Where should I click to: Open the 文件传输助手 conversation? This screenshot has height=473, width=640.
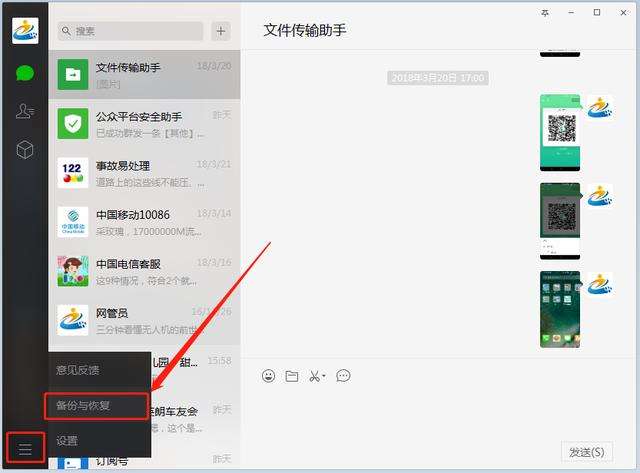(x=144, y=75)
